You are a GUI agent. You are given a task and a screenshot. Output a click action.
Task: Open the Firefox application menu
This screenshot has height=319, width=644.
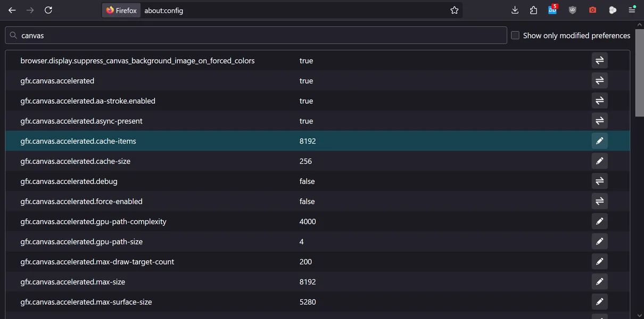coord(632,10)
